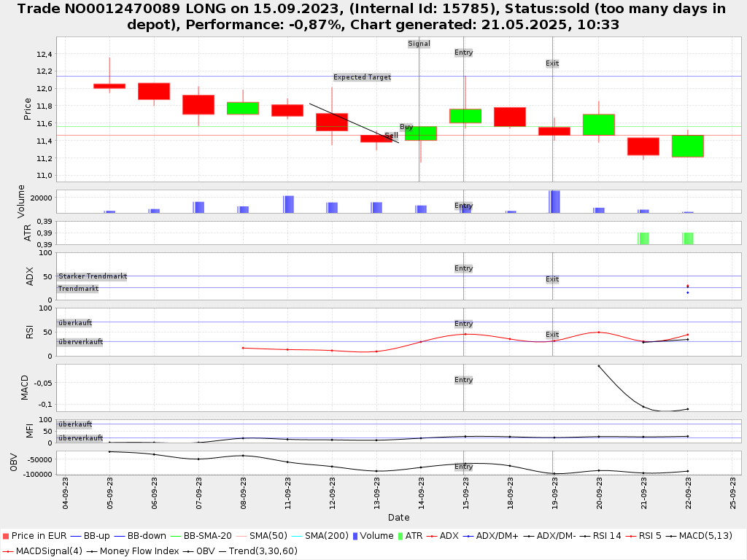Screen dimensions: 747x560
Task: Select the BB-SMA-20 legend entry
Action: [206, 536]
